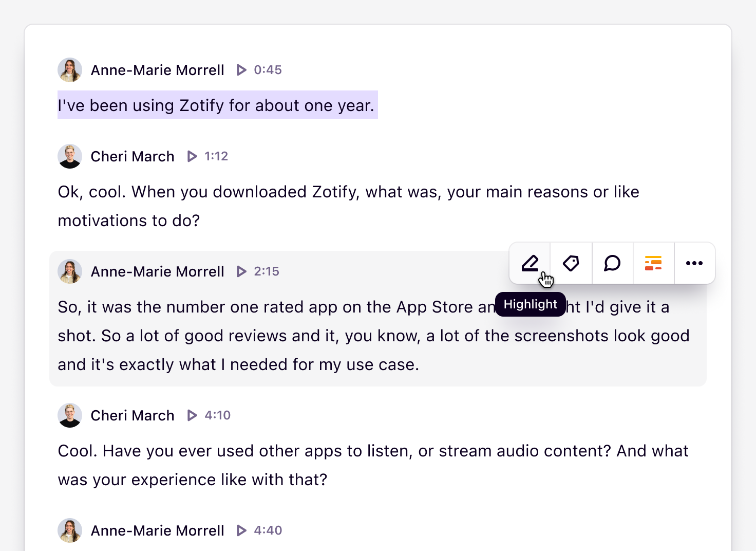Select the Highlight pen tool
This screenshot has width=756, height=551.
[x=530, y=263]
